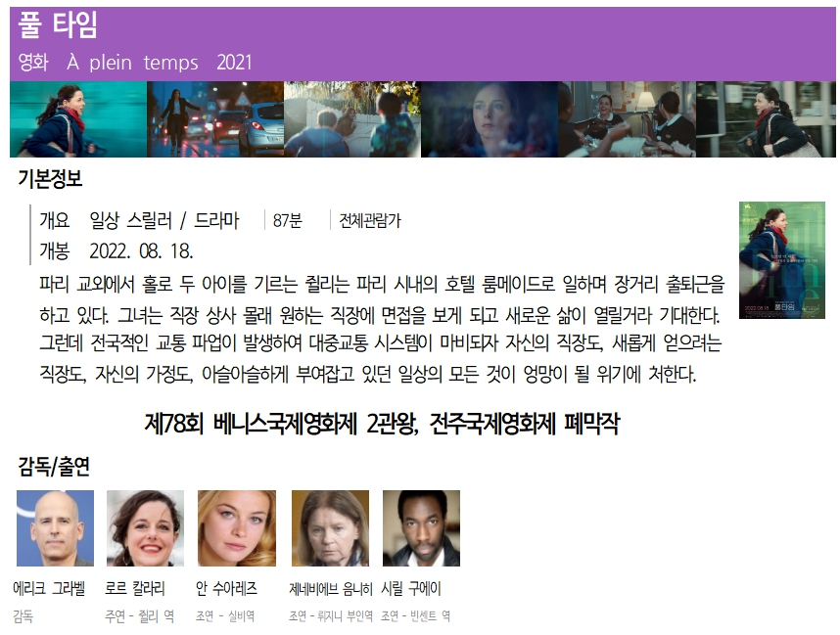Click the rating 전체관람가
Viewport: 840px width, 635px height.
pos(370,220)
